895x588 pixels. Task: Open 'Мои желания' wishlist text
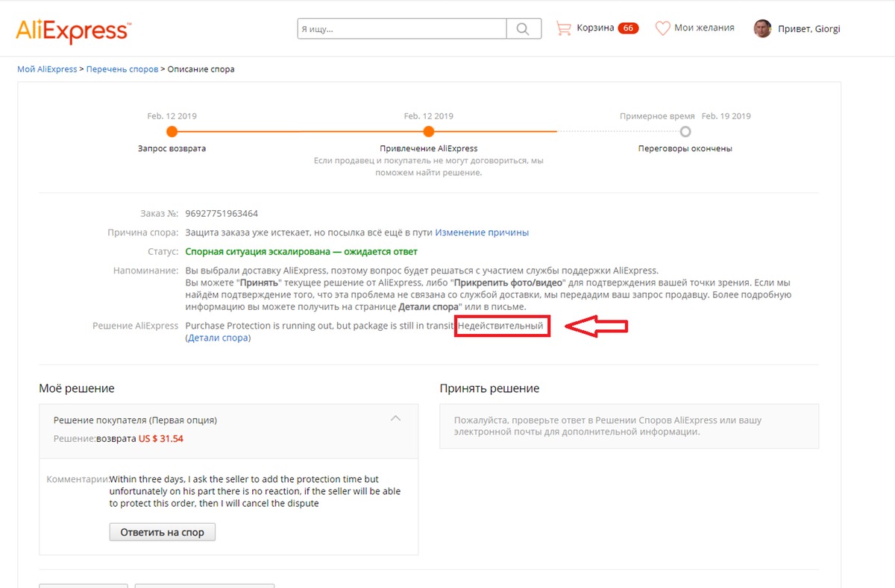(x=704, y=28)
